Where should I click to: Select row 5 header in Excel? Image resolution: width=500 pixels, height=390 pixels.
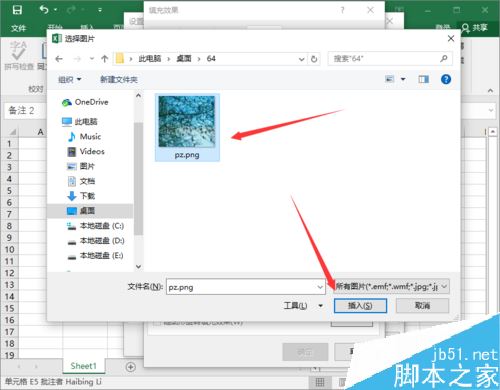[9, 191]
